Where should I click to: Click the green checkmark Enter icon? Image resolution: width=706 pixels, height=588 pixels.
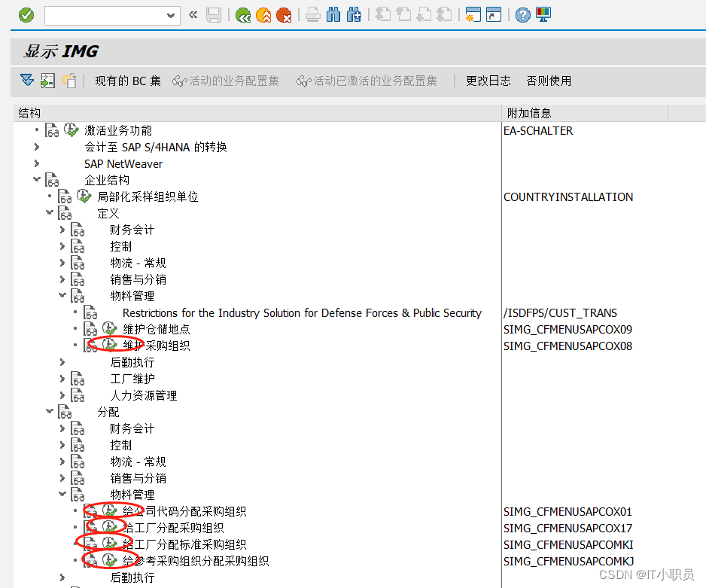coord(26,15)
